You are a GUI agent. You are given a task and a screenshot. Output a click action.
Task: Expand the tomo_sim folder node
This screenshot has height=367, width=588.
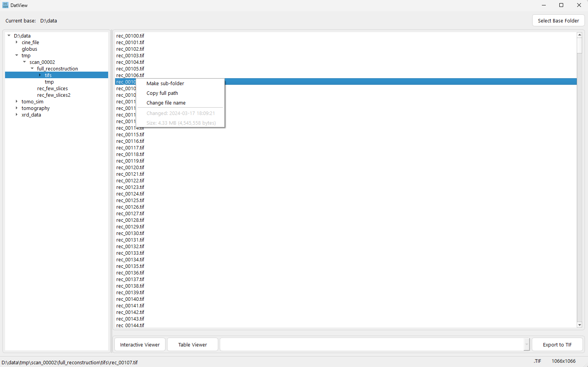(17, 101)
